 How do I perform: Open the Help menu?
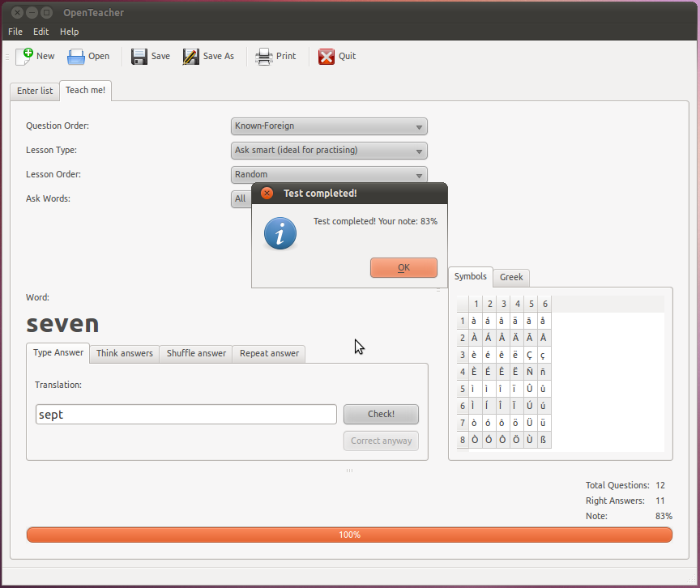(x=70, y=32)
